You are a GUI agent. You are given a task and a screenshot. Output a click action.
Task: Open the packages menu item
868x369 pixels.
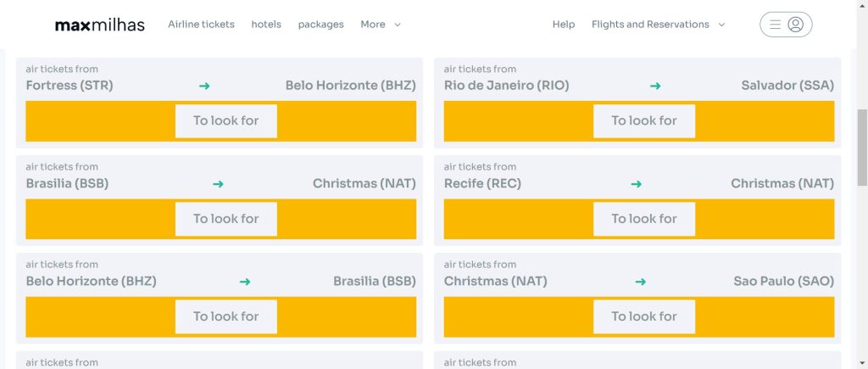coord(320,25)
